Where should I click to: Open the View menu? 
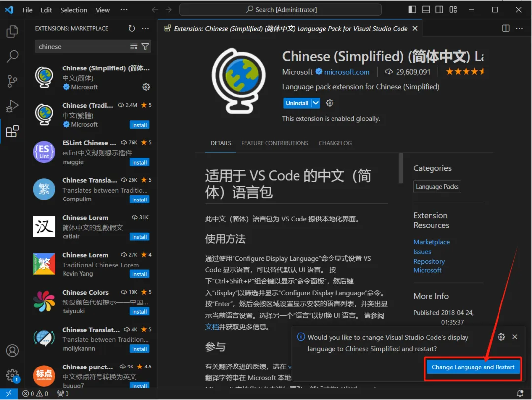102,10
